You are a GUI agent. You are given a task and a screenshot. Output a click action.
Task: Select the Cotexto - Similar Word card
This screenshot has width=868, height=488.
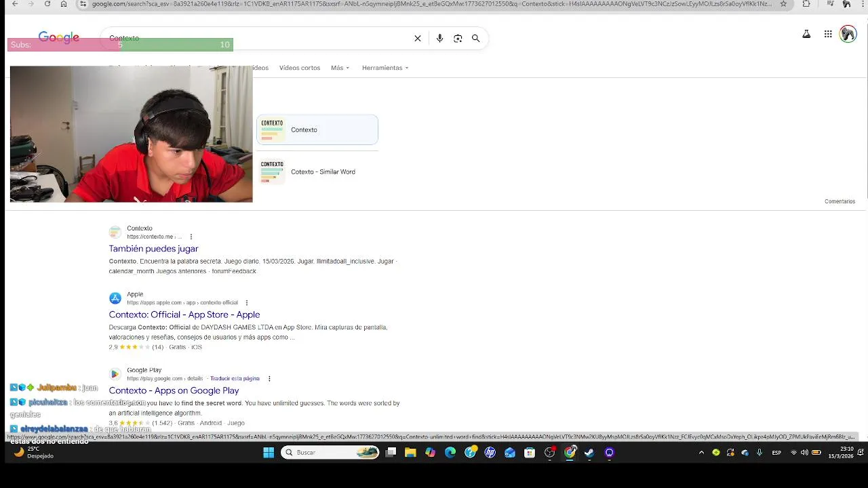pos(317,171)
